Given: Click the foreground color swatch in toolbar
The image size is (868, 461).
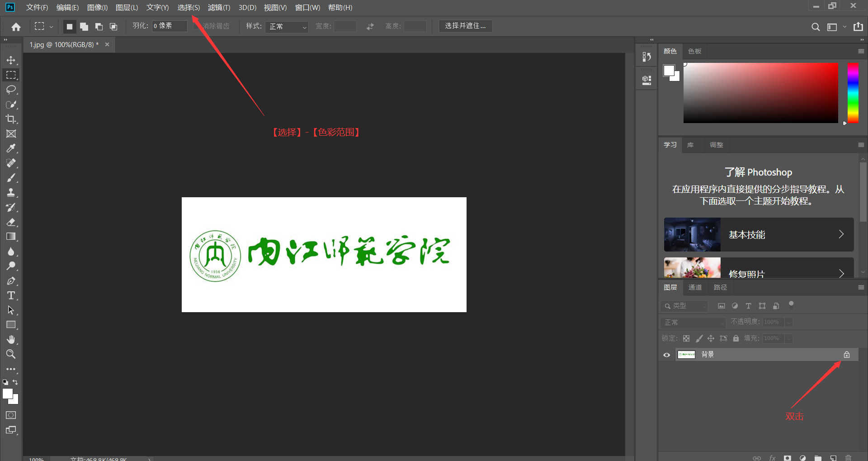Looking at the screenshot, I should pyautogui.click(x=7, y=394).
